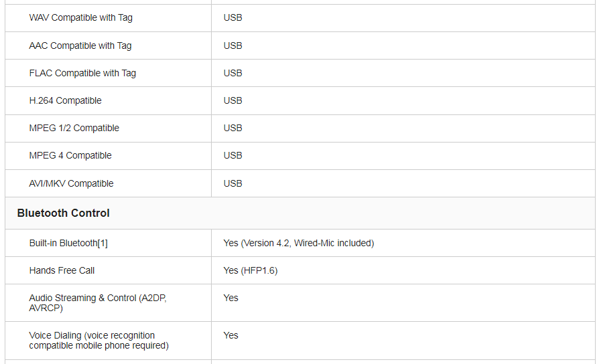Screen dimensions: 599x364
Task: Select the "FLAC Compatible with Tag" text
Action: pyautogui.click(x=82, y=73)
